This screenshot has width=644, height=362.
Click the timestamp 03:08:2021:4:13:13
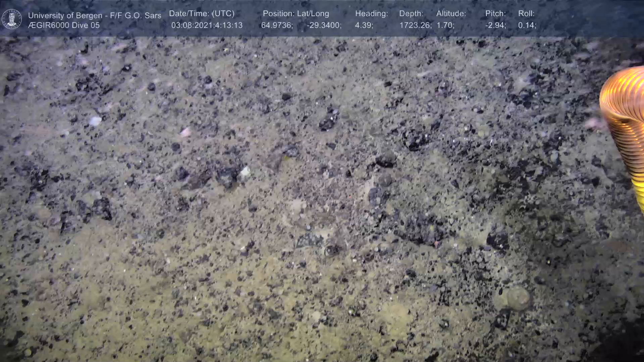tap(207, 25)
